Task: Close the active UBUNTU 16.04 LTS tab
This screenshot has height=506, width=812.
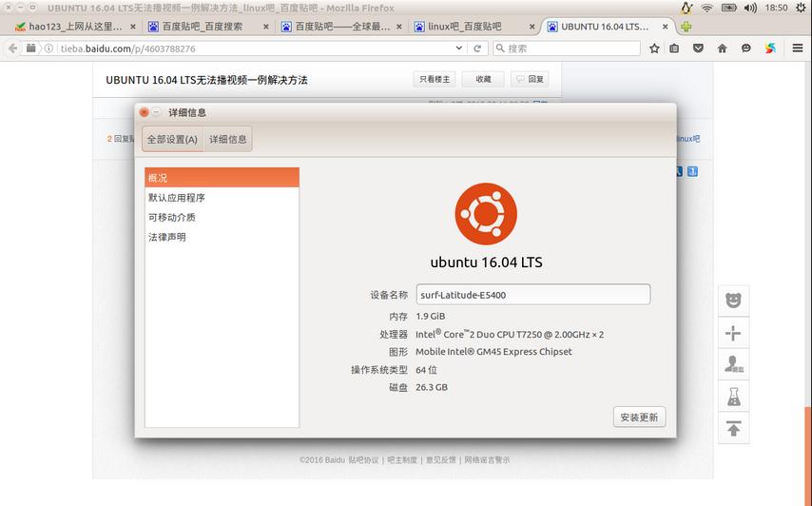Action: 666,27
